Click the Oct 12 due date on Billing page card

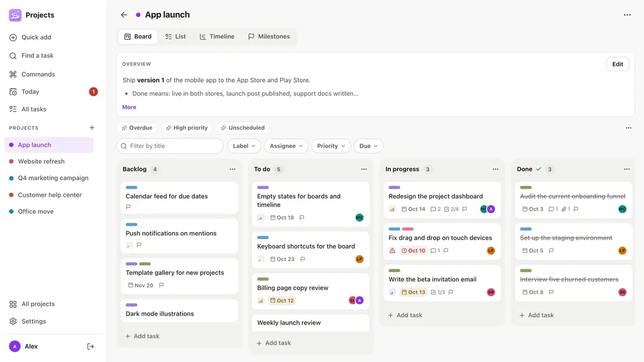[x=282, y=301]
